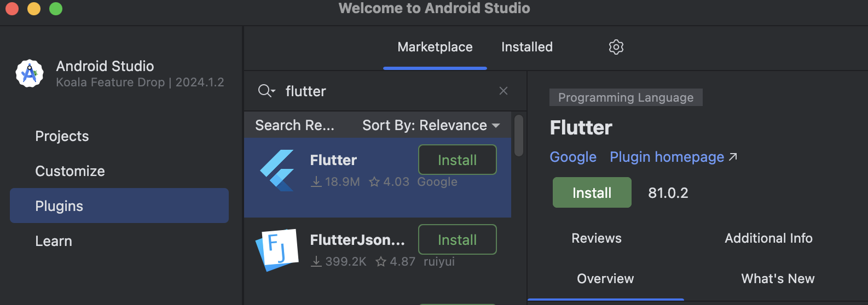This screenshot has width=868, height=305.
Task: Switch to the Marketplace tab
Action: tap(435, 47)
